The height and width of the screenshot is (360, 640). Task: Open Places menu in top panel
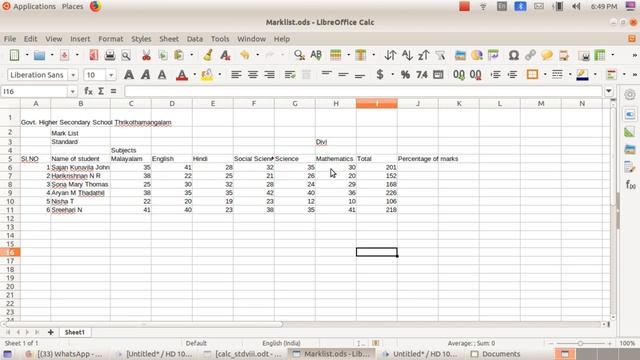point(72,7)
